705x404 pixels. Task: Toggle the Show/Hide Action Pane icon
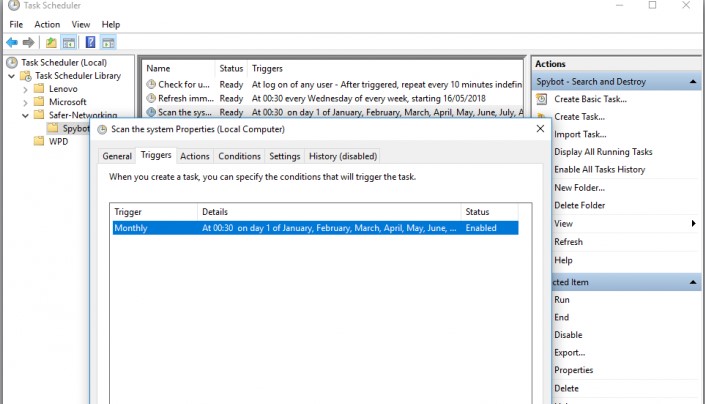pyautogui.click(x=108, y=43)
